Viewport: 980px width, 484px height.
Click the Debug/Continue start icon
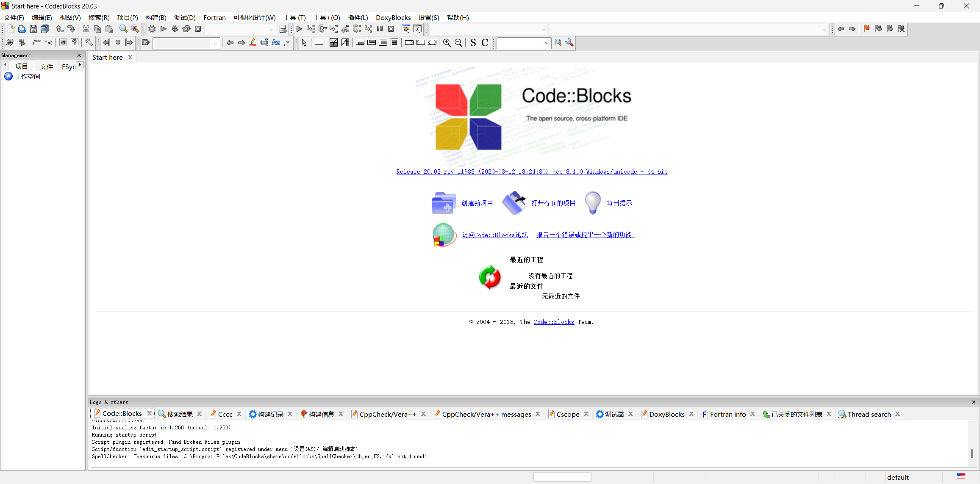[299, 29]
